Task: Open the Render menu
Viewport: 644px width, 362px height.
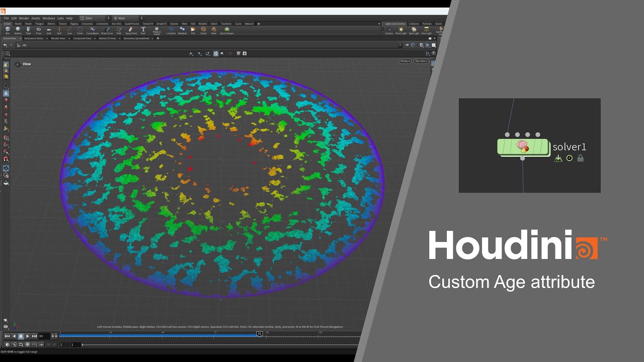Action: point(24,18)
